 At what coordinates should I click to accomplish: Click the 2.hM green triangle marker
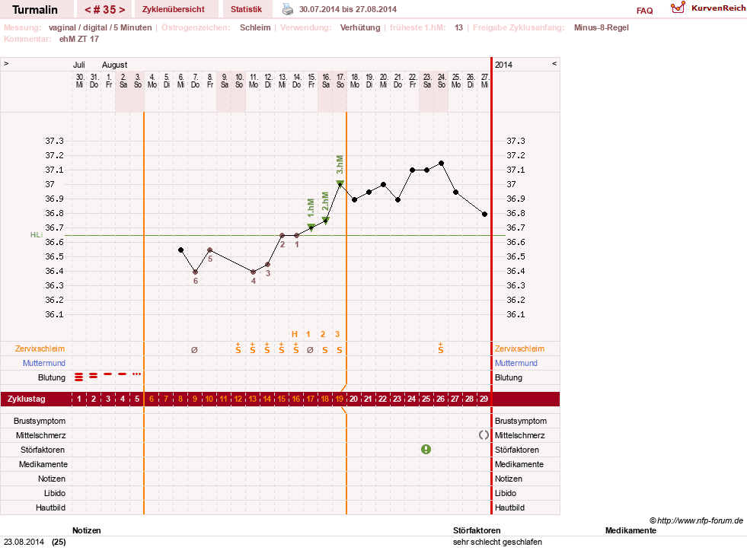click(x=325, y=220)
